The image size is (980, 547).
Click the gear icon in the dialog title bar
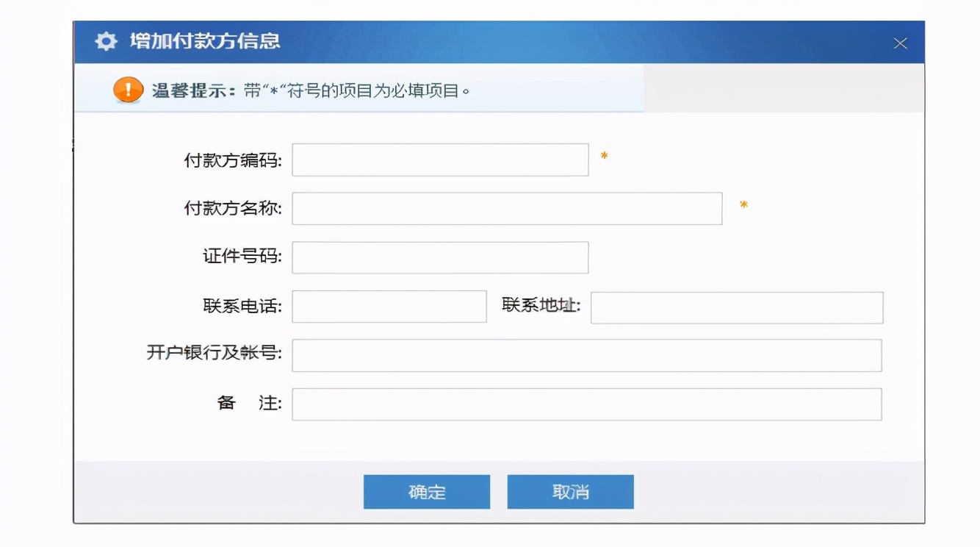(105, 42)
